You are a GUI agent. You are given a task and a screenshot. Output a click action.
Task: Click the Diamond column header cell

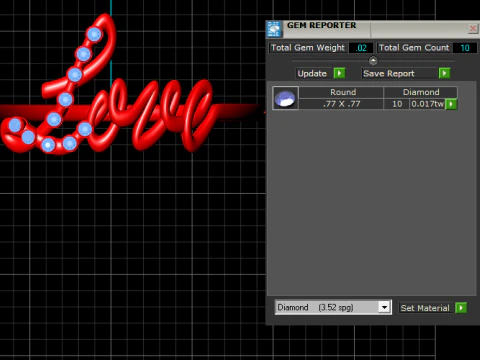pos(421,92)
